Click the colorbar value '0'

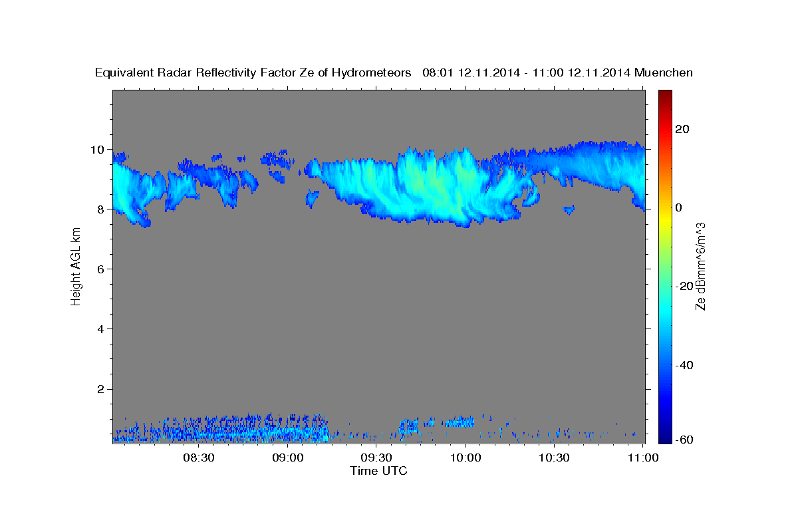click(678, 207)
